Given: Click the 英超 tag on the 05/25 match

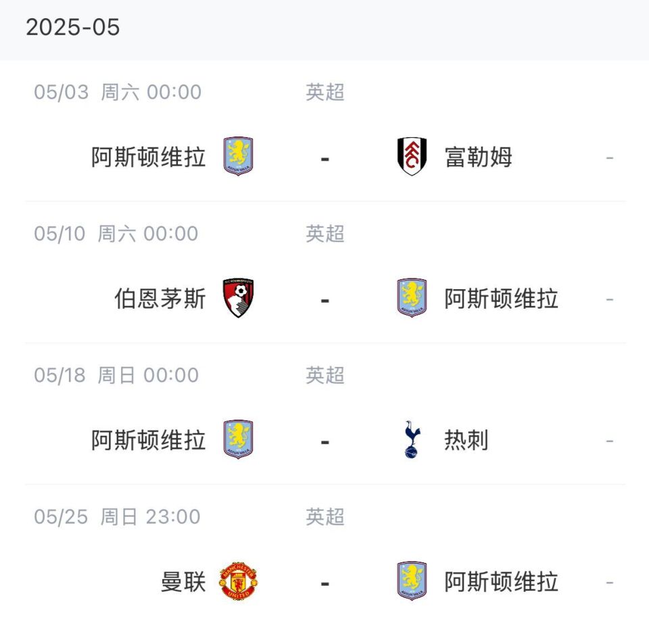Looking at the screenshot, I should click(324, 517).
